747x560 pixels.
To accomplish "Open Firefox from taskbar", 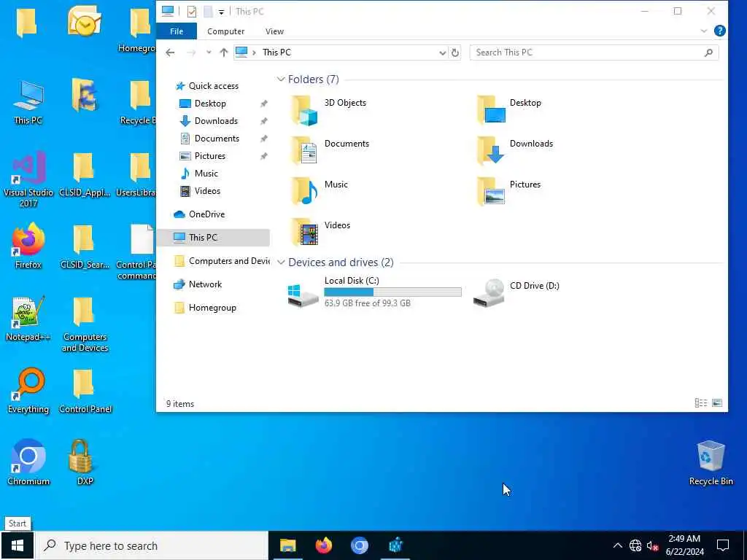I will (323, 545).
